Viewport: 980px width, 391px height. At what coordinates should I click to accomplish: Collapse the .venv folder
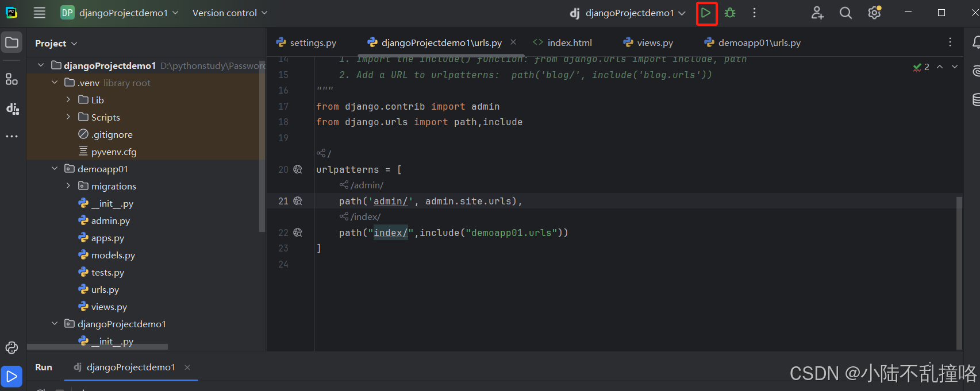[x=55, y=83]
